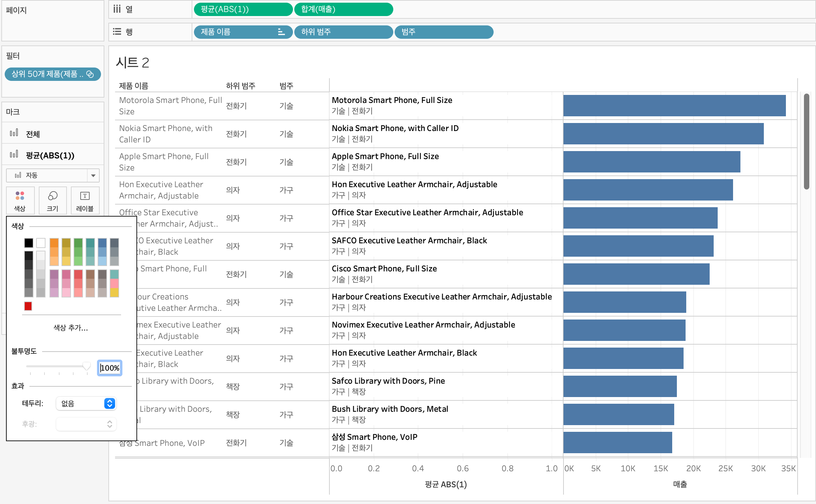
Task: Select the 삼성 Smart Phone, VoIP sales bar
Action: tap(618, 443)
